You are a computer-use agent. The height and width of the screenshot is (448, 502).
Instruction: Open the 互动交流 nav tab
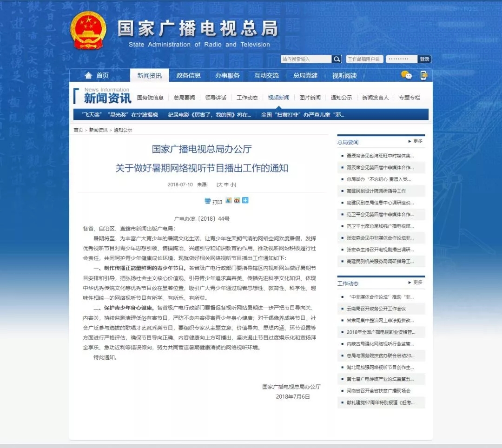[266, 76]
